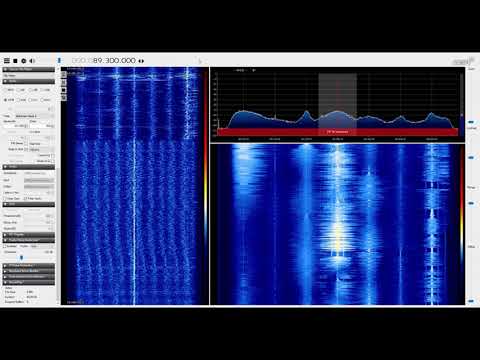Click the tuning style icon after frequency
This screenshot has width=480, height=360.
point(141,61)
